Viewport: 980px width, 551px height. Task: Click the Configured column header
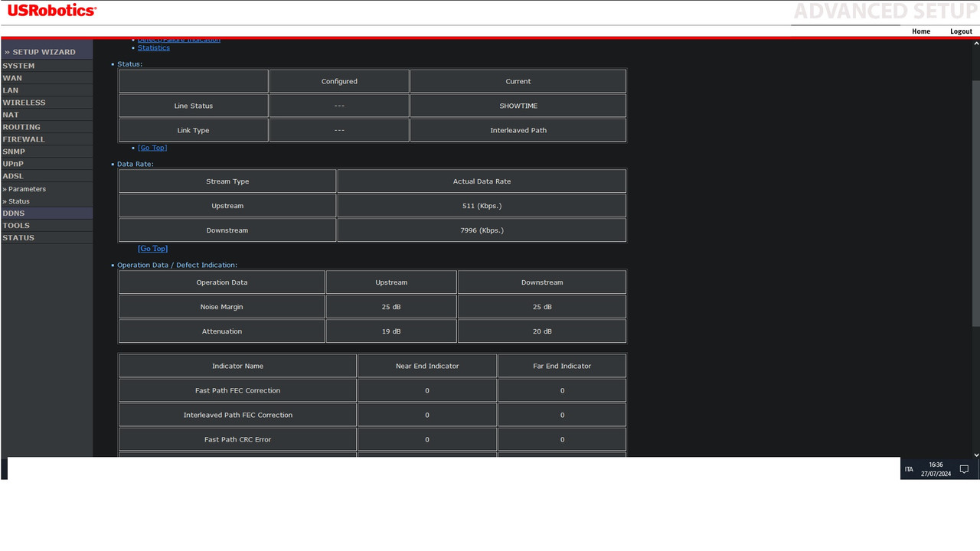tap(339, 81)
